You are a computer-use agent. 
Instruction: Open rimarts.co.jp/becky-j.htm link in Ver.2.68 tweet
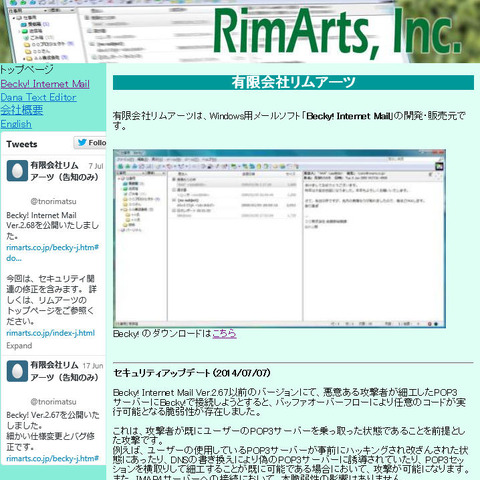[52, 253]
